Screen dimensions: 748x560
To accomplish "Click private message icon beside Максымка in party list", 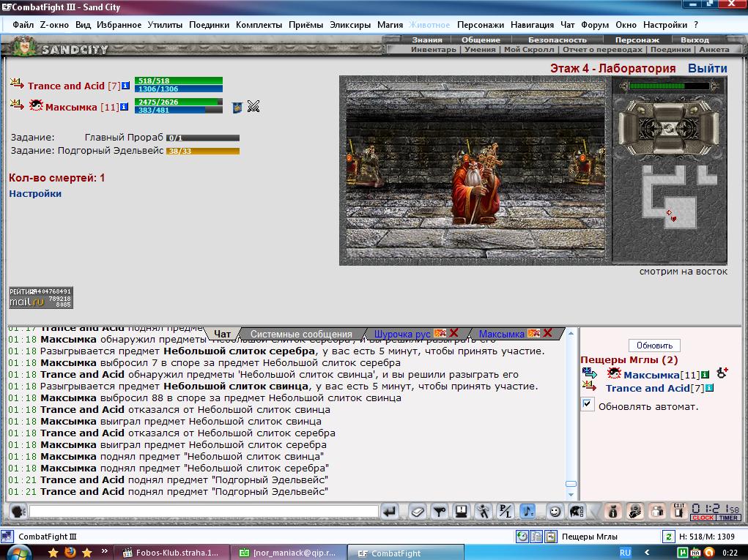I will (x=17, y=104).
